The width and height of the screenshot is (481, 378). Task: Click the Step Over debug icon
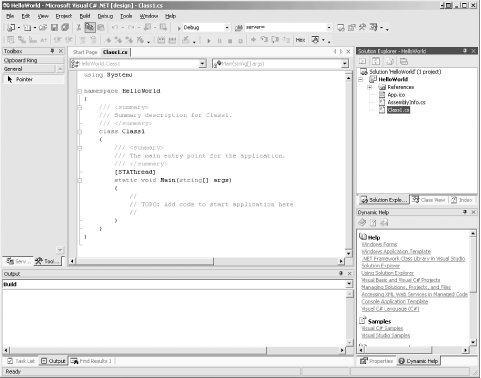click(275, 40)
